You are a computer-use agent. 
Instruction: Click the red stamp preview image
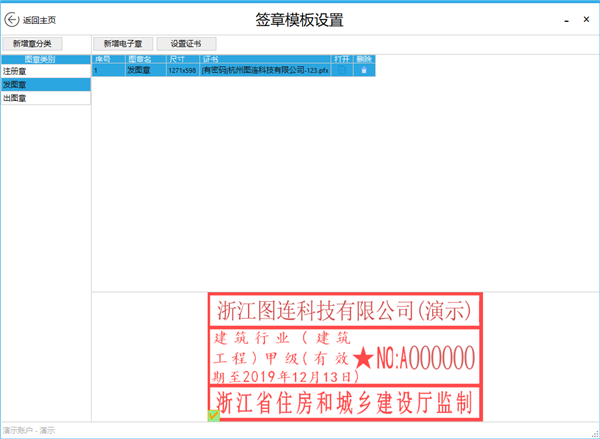pos(345,357)
